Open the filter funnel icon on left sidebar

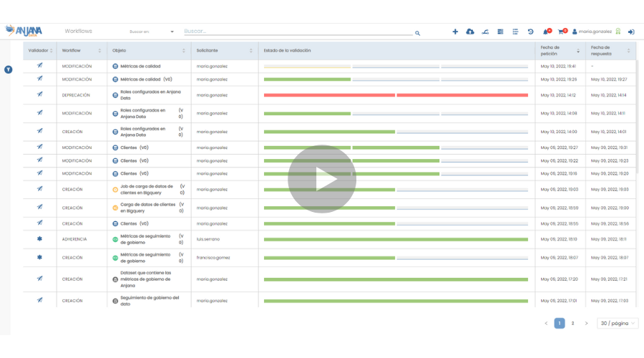click(x=8, y=69)
